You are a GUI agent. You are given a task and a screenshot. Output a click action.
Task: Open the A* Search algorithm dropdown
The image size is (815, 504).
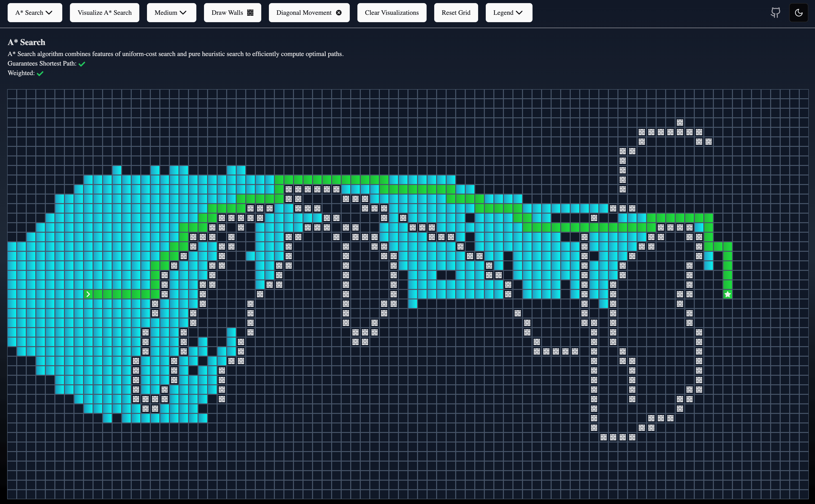click(34, 12)
